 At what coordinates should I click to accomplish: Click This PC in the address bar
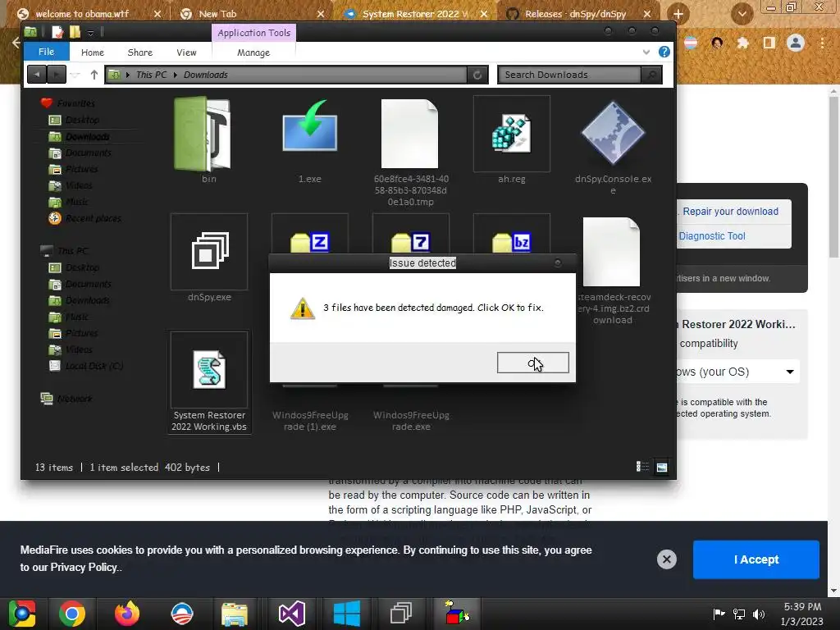151,75
